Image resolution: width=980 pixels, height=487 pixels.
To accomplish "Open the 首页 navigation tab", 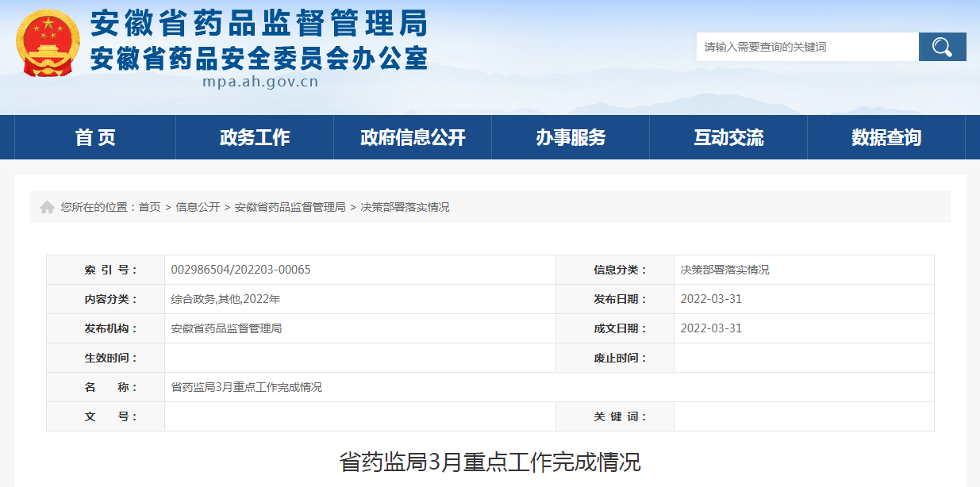I will point(95,137).
